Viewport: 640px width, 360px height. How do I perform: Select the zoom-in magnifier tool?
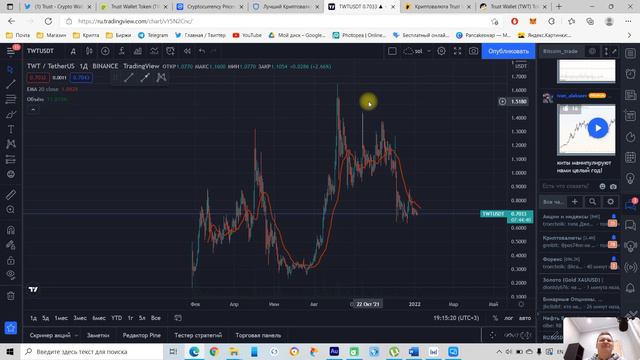pos(11,209)
